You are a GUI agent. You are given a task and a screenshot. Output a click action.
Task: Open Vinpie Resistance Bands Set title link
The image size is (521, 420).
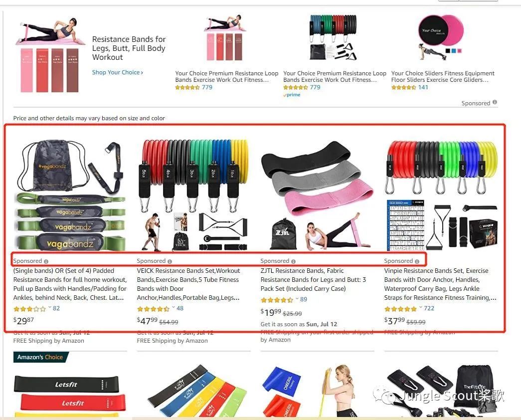440,284
